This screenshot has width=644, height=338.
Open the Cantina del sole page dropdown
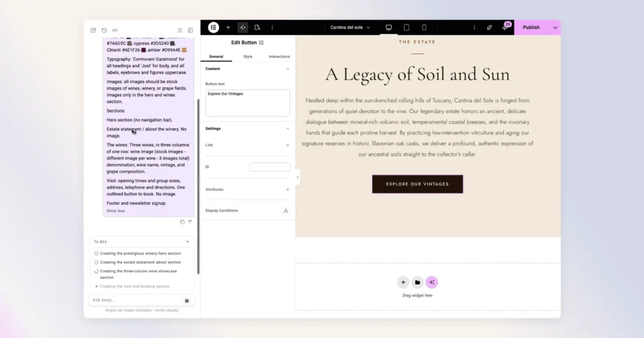(x=350, y=28)
